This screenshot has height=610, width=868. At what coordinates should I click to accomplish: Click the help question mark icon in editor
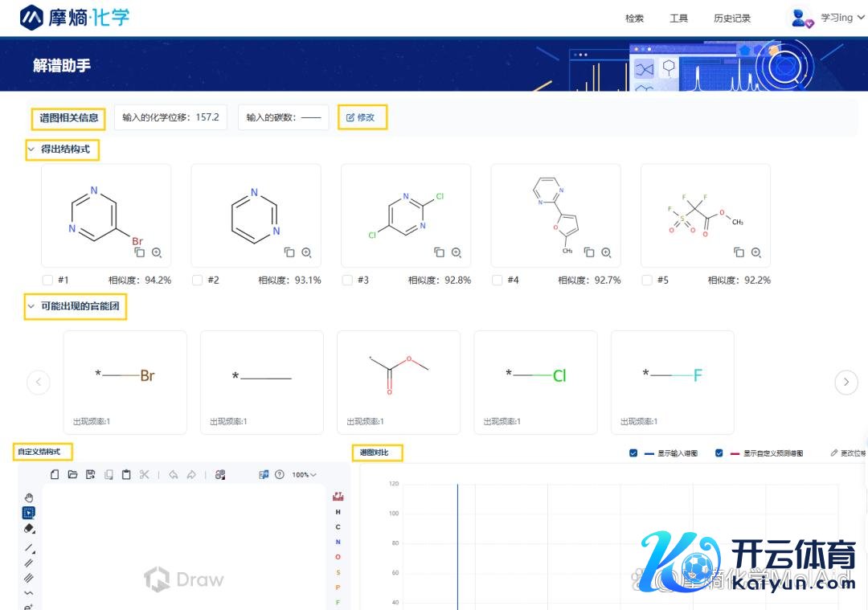click(280, 475)
